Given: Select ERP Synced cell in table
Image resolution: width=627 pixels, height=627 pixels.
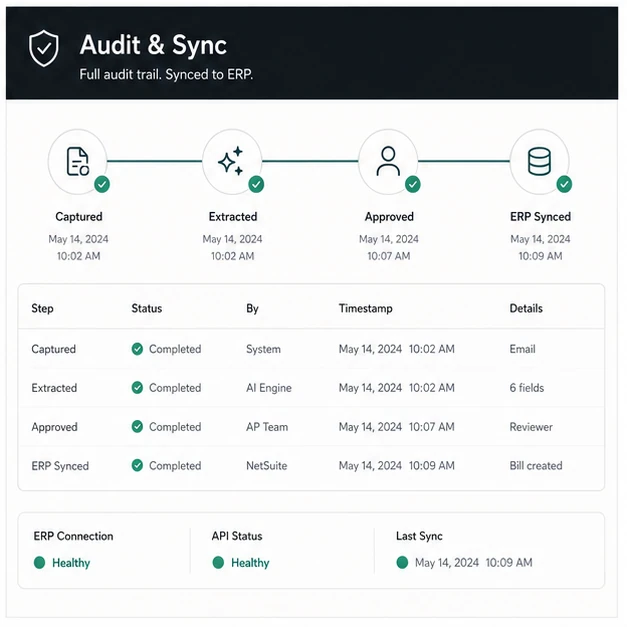Looking at the screenshot, I should click(x=60, y=466).
